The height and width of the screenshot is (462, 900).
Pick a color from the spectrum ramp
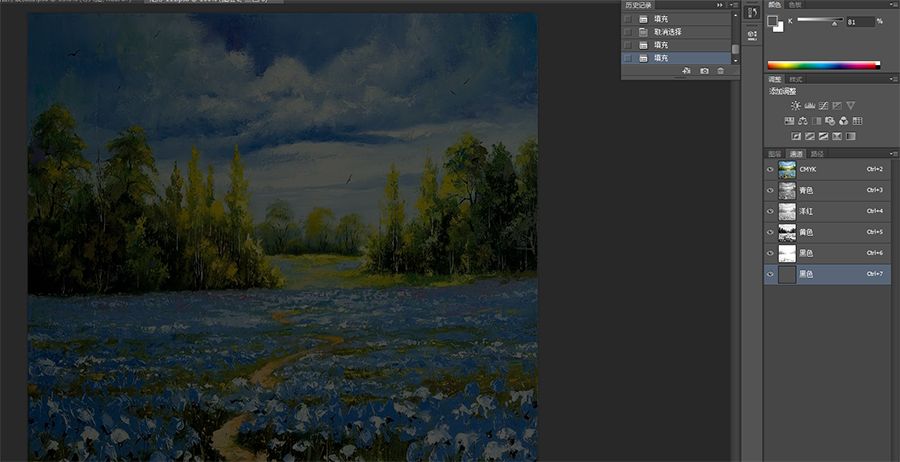824,65
